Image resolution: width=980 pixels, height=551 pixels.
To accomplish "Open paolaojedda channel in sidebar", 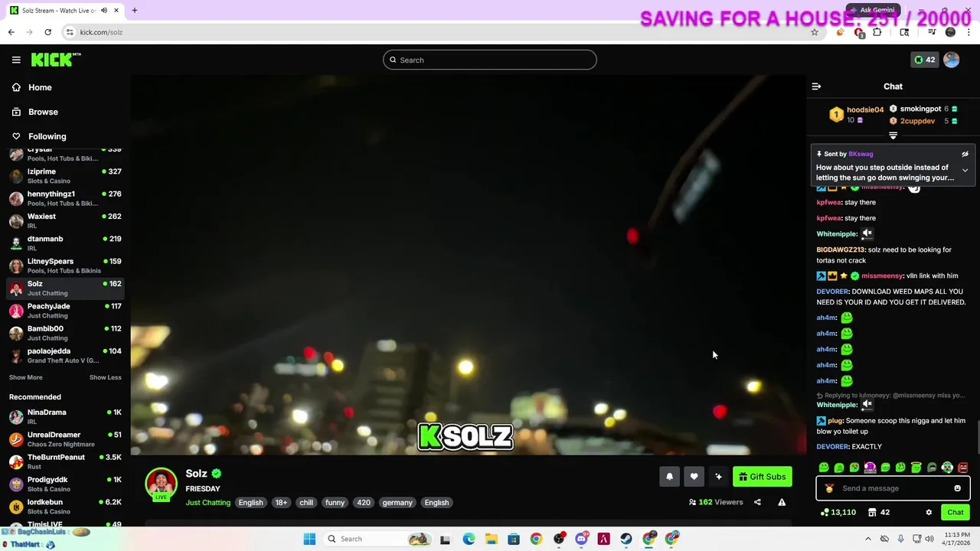I will point(65,355).
